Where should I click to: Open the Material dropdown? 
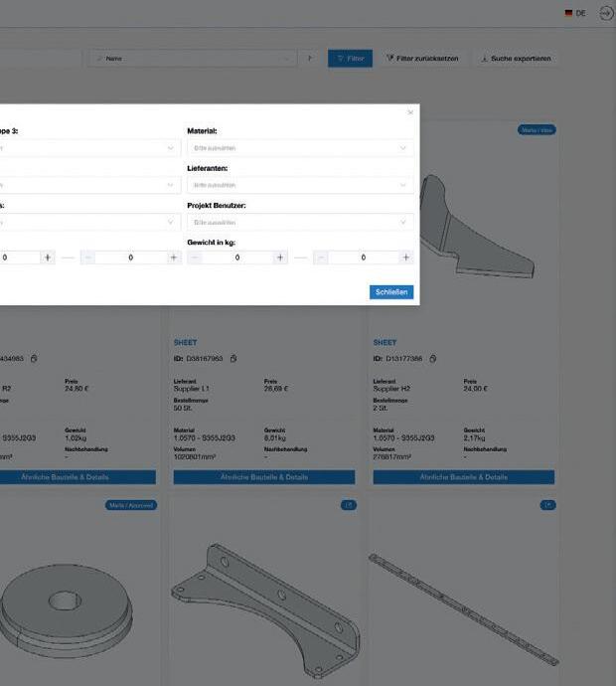pos(300,148)
